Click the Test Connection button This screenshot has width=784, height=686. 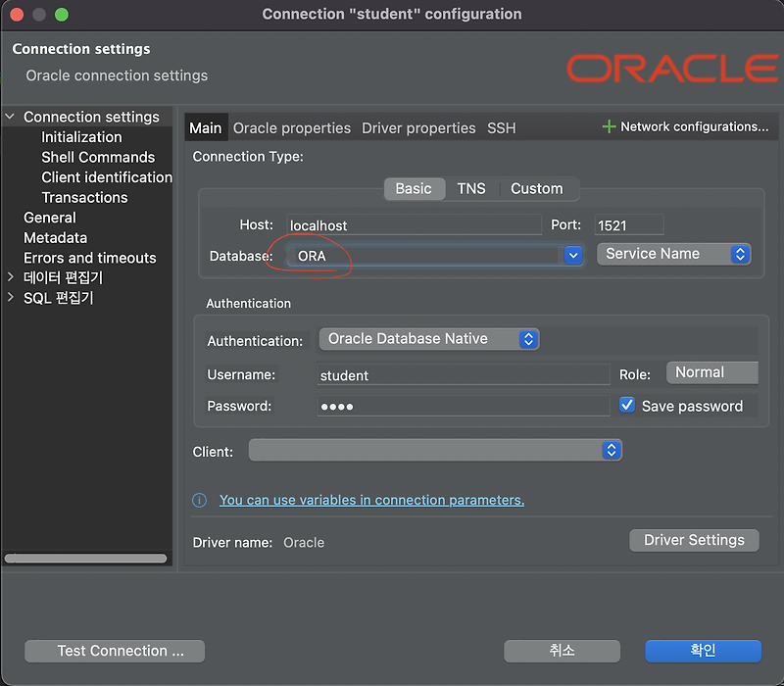[x=115, y=651]
